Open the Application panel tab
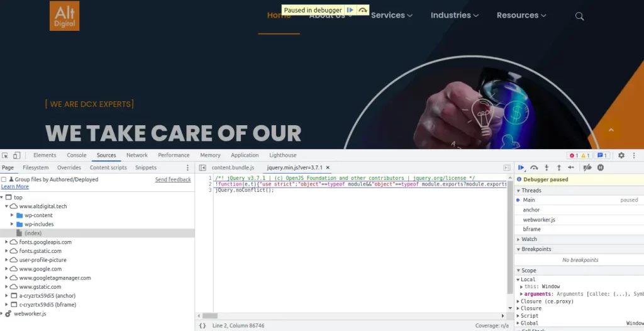The height and width of the screenshot is (331, 644). coord(245,155)
